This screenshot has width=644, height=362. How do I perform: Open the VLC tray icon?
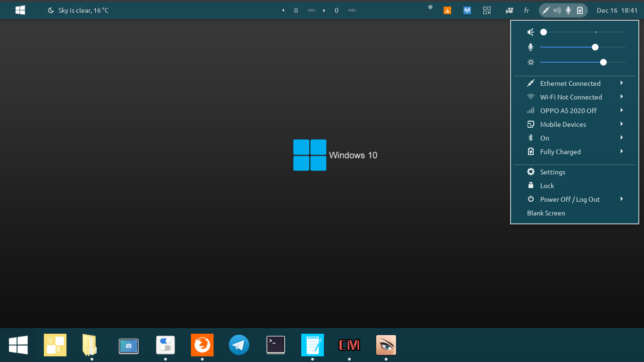tap(447, 10)
